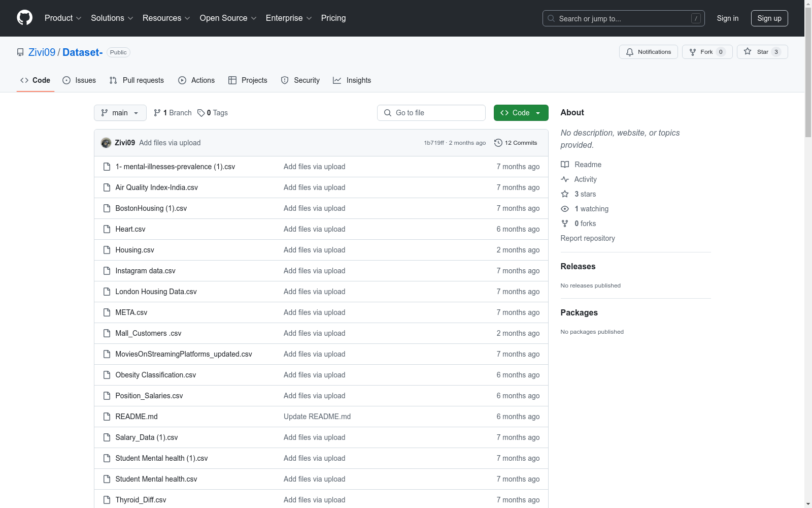Click the fork icon beside 0 forks
Image resolution: width=812 pixels, height=508 pixels.
[565, 224]
